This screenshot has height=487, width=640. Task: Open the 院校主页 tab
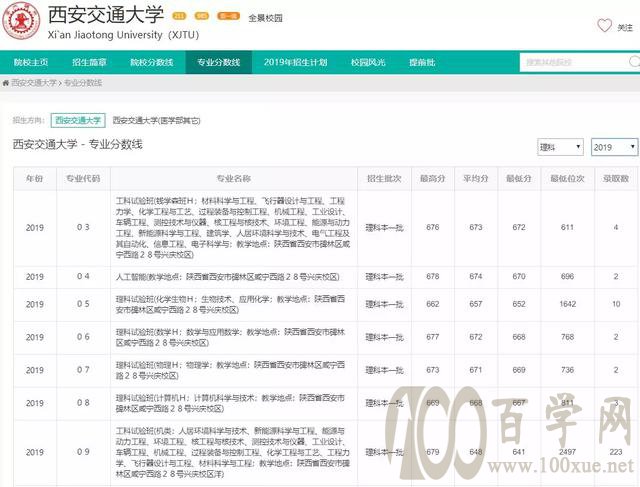coord(31,62)
